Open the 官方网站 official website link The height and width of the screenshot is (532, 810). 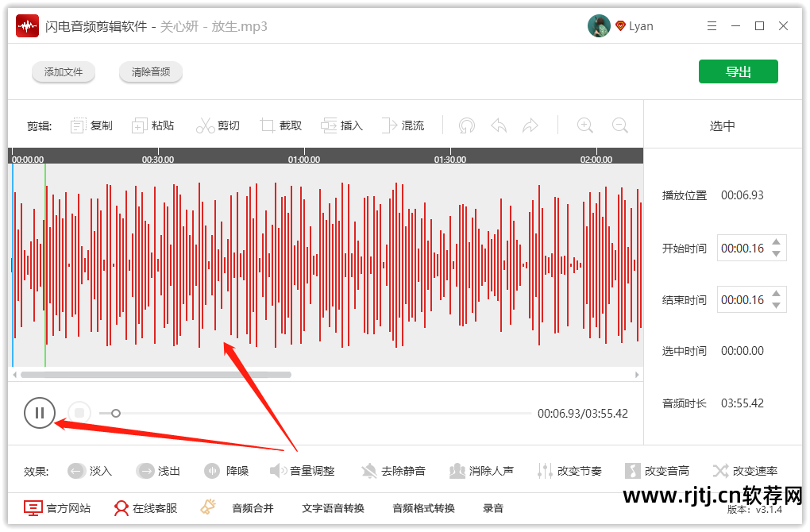coord(57,507)
